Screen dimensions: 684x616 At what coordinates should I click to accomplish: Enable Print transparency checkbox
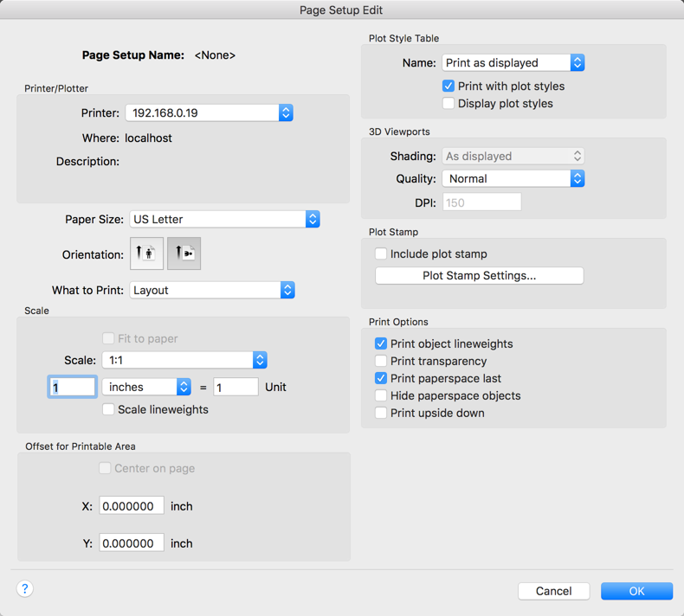pyautogui.click(x=381, y=361)
